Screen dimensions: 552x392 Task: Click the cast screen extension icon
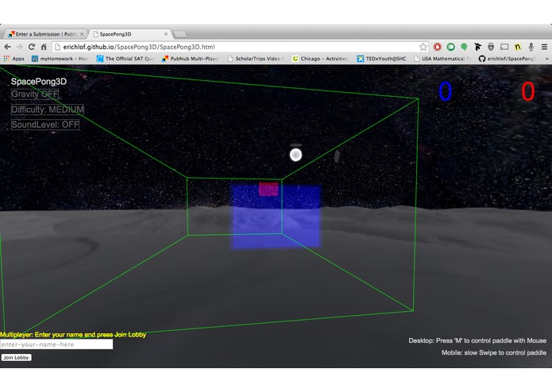coord(504,47)
